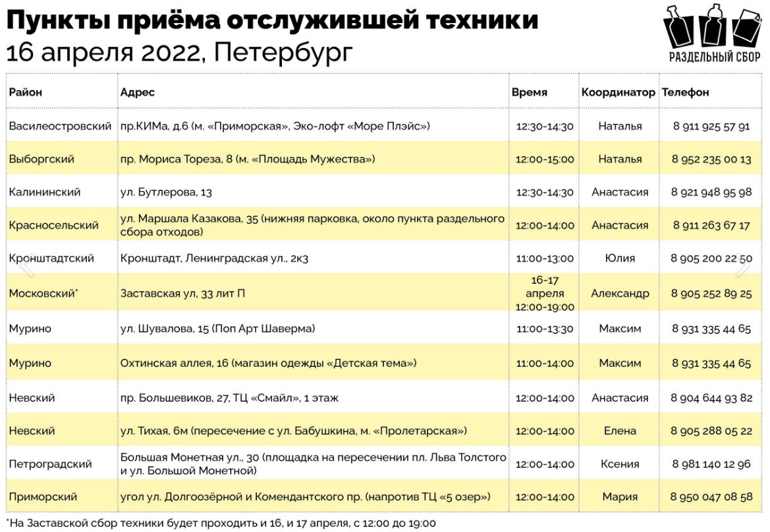Click the Телефон column header

pos(686,92)
